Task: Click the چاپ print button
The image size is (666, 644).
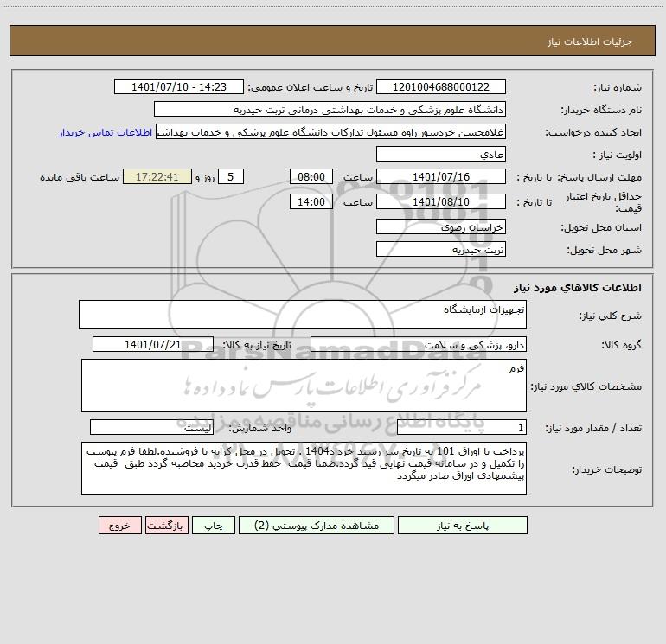Action: point(214,525)
